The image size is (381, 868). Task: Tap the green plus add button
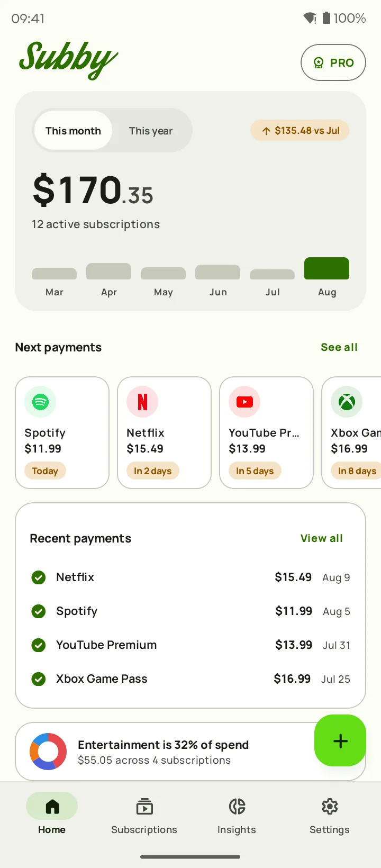point(340,740)
